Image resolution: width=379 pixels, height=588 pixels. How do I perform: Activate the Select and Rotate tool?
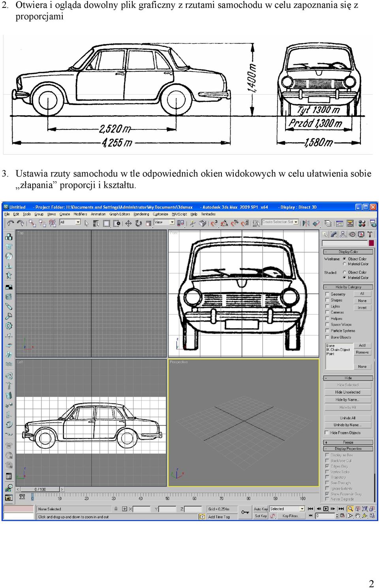138,223
